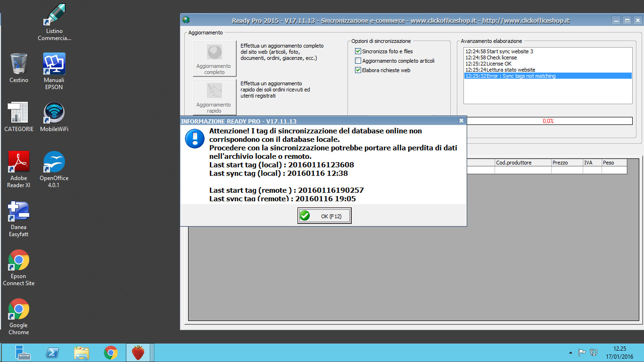Click the Peso column header

pos(614,163)
